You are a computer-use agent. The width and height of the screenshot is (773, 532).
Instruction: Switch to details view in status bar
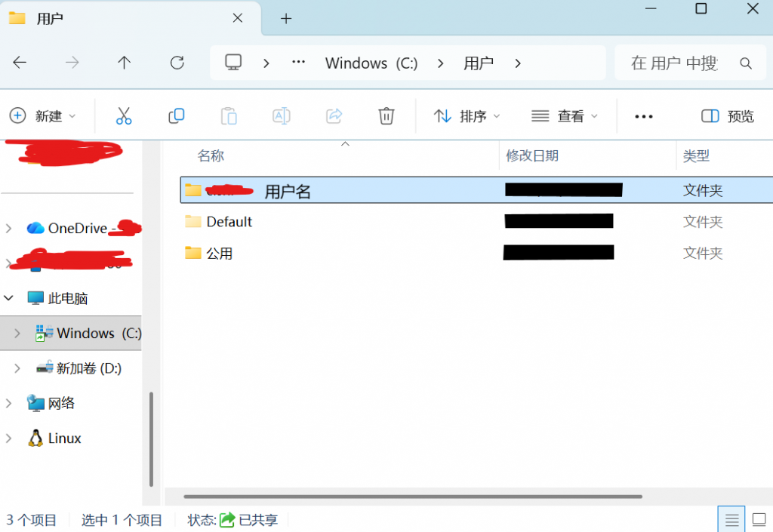(731, 520)
